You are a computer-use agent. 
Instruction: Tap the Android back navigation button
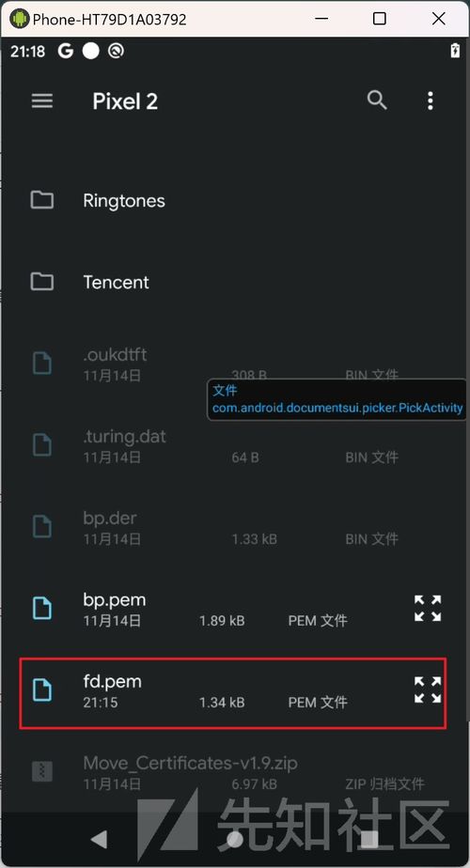pos(100,839)
